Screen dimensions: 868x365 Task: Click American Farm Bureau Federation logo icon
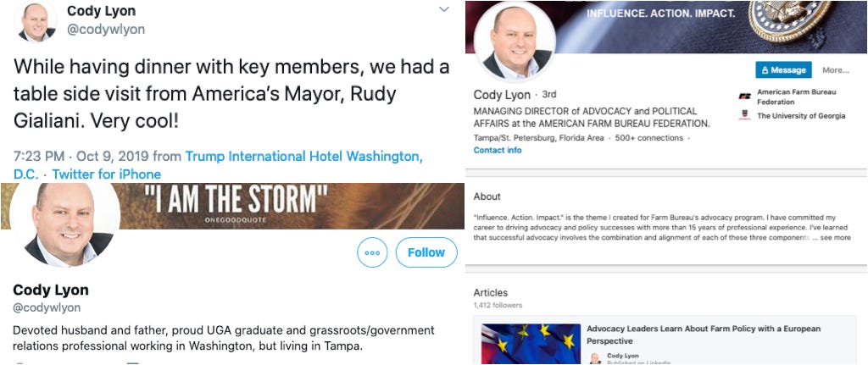coord(744,96)
